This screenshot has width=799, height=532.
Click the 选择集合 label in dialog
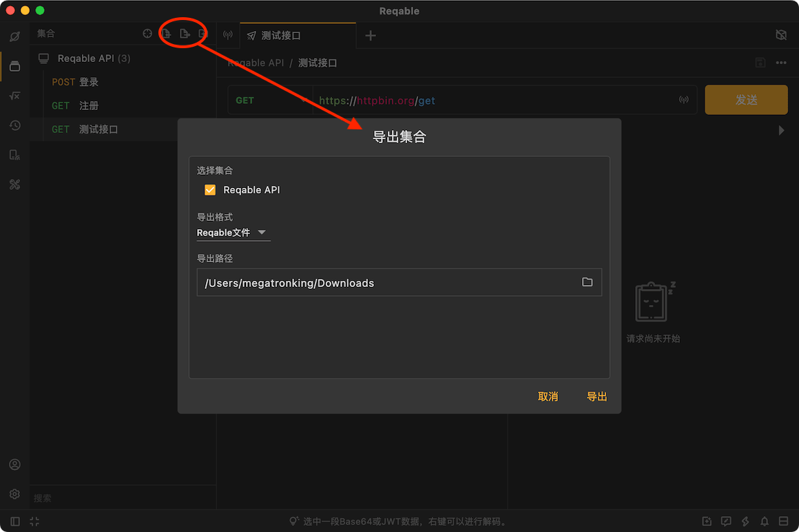click(x=214, y=171)
